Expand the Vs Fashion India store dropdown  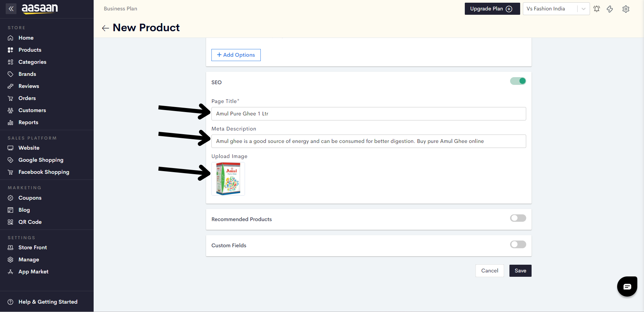(556, 9)
